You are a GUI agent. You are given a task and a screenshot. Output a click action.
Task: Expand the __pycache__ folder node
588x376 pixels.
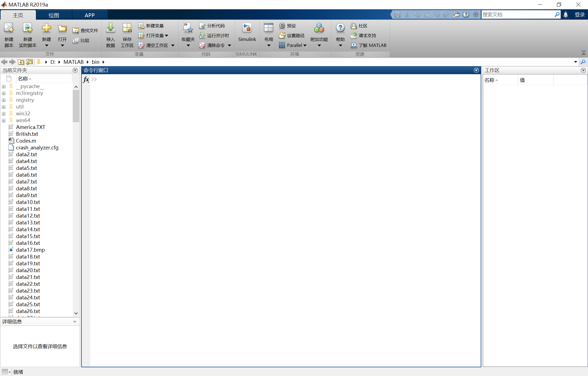click(x=4, y=86)
